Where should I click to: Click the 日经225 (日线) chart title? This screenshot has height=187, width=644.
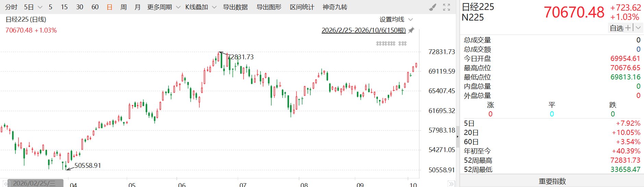tap(26, 20)
